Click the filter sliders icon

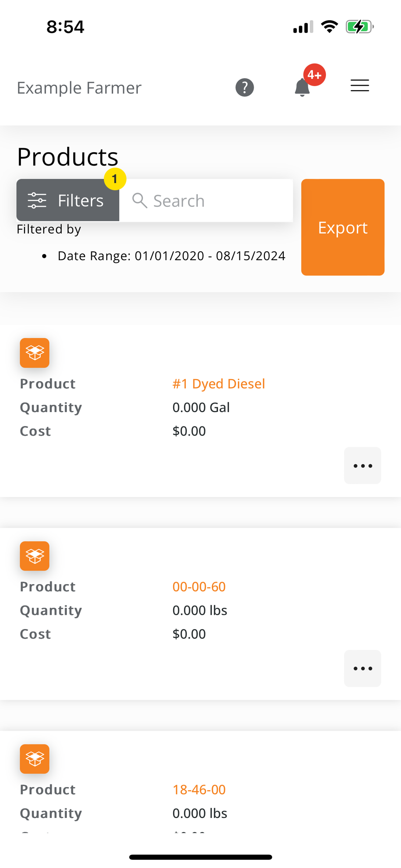click(x=37, y=201)
